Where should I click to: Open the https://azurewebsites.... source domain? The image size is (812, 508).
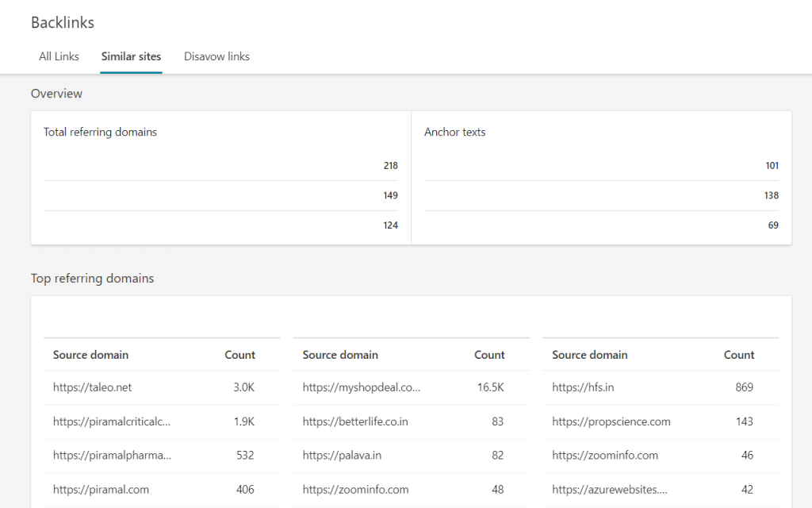point(610,489)
